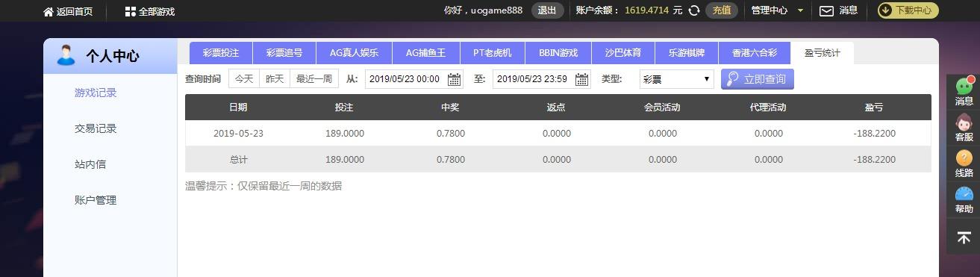This screenshot has height=277, width=980.
Task: Open 站内信 in the sidebar
Action: tap(90, 164)
